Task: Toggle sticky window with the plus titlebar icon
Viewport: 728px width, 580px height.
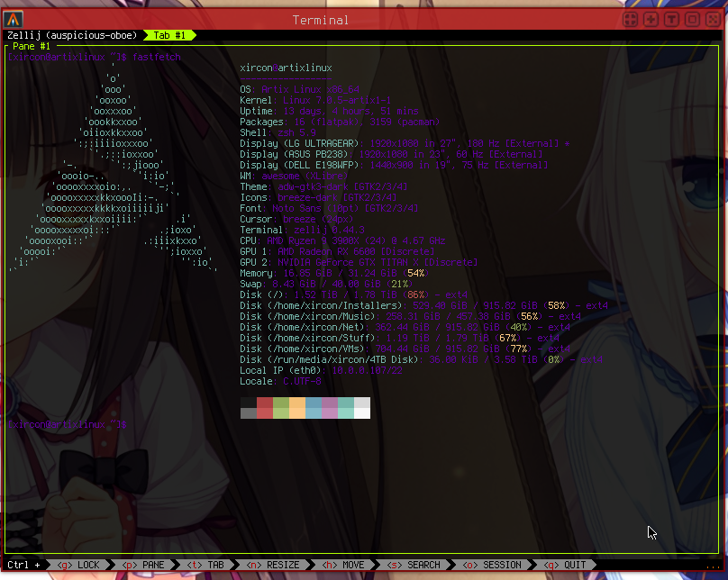Action: tap(651, 20)
